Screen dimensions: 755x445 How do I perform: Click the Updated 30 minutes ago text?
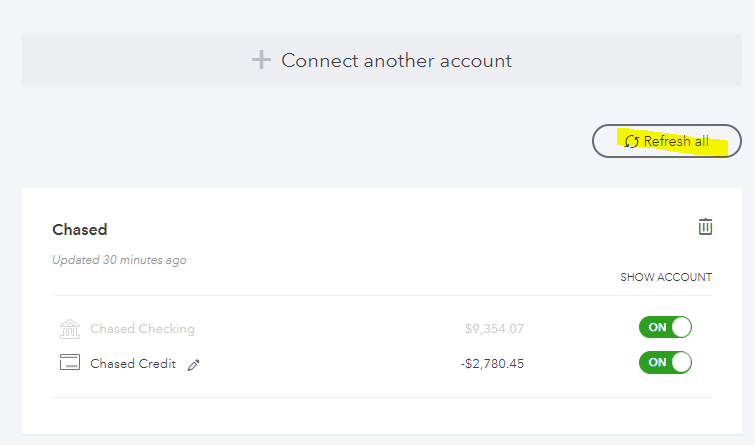pyautogui.click(x=119, y=260)
